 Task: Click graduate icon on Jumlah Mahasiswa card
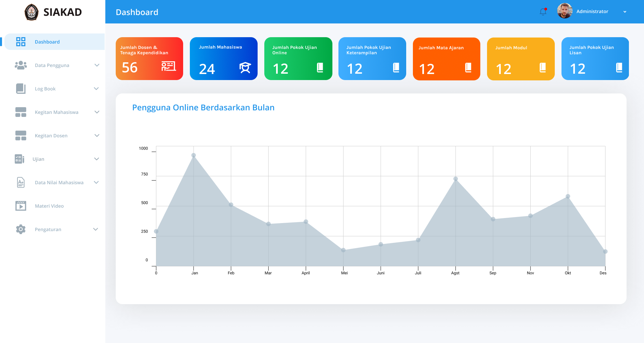click(245, 68)
